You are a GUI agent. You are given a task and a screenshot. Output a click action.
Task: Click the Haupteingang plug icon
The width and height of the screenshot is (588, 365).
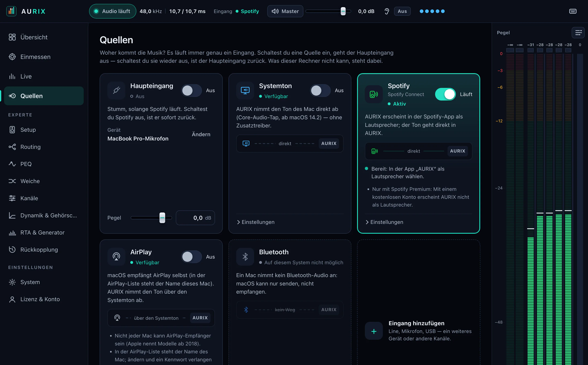pos(117,91)
